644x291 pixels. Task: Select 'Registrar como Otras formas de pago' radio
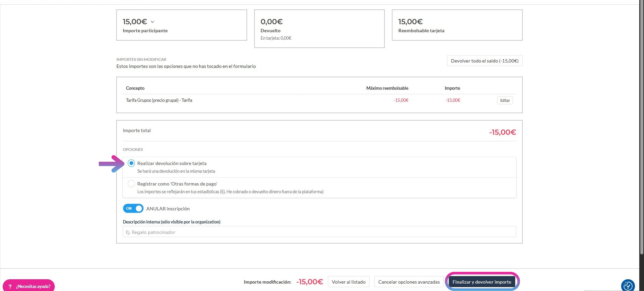(131, 184)
